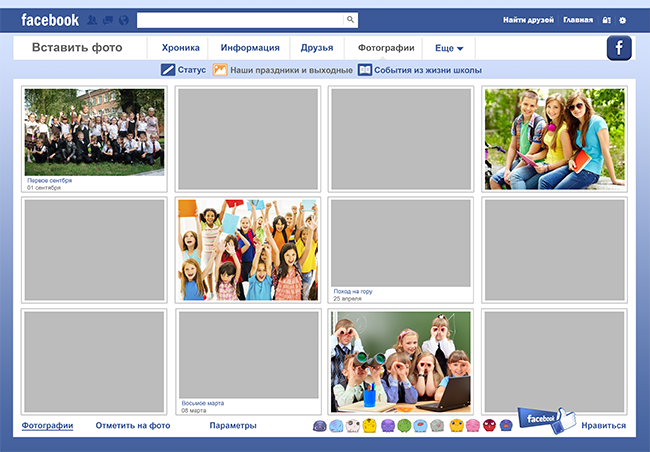Open the 'Информация' tab
This screenshot has height=452, width=650.
tap(250, 48)
